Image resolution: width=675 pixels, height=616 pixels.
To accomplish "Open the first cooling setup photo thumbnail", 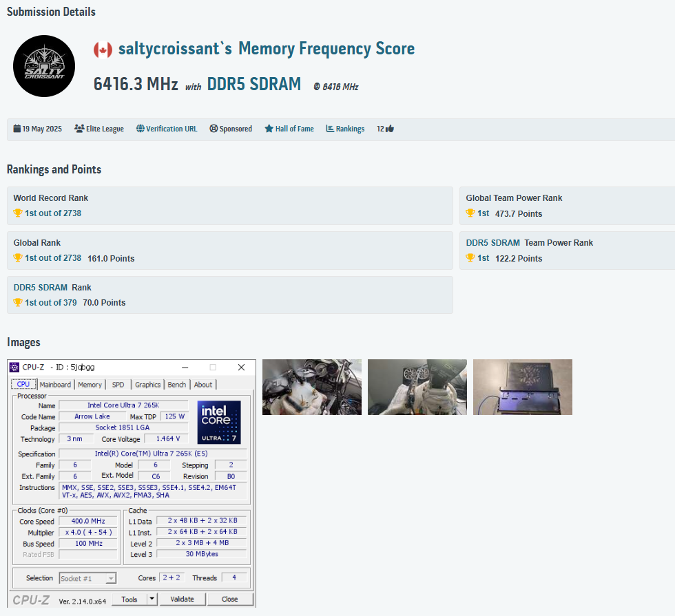I will [x=312, y=387].
